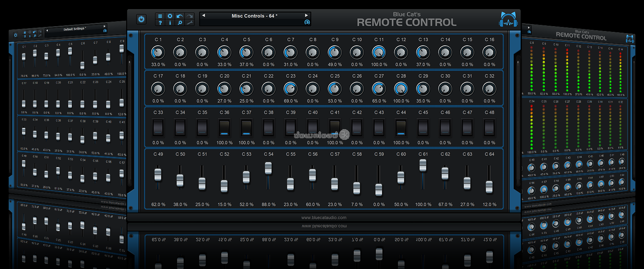Viewport: 644px width, 269px height.
Task: Open the main menu list icon
Action: (160, 16)
